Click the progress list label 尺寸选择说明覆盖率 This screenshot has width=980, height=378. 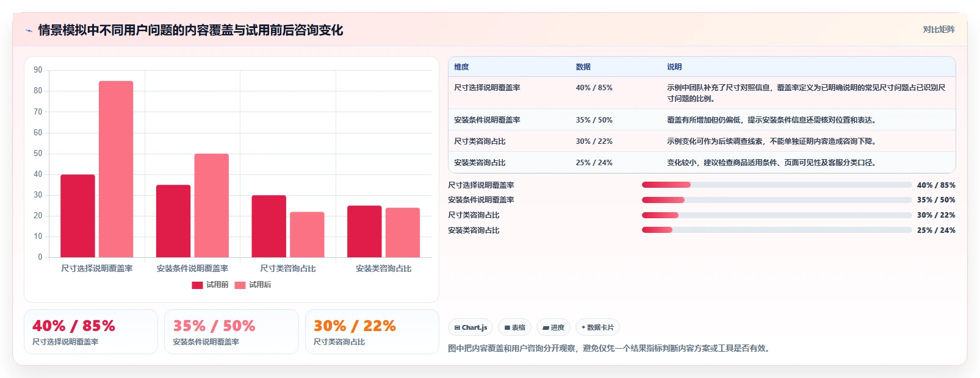coord(481,185)
